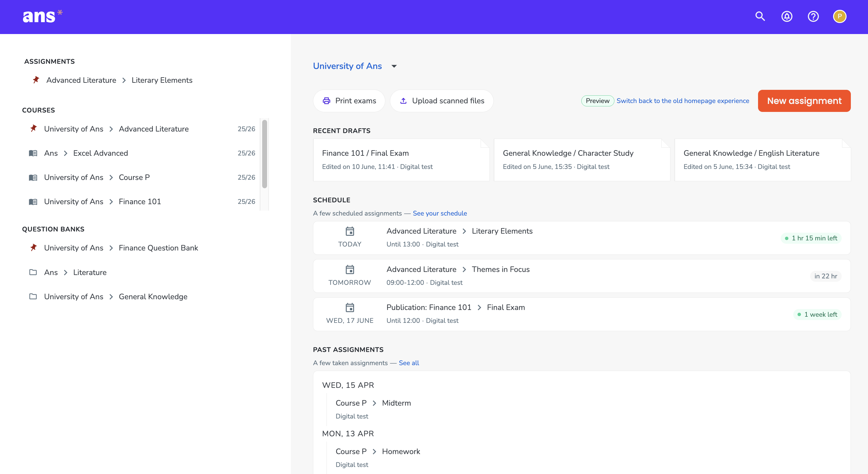
Task: Open Literature question bank
Action: point(90,272)
